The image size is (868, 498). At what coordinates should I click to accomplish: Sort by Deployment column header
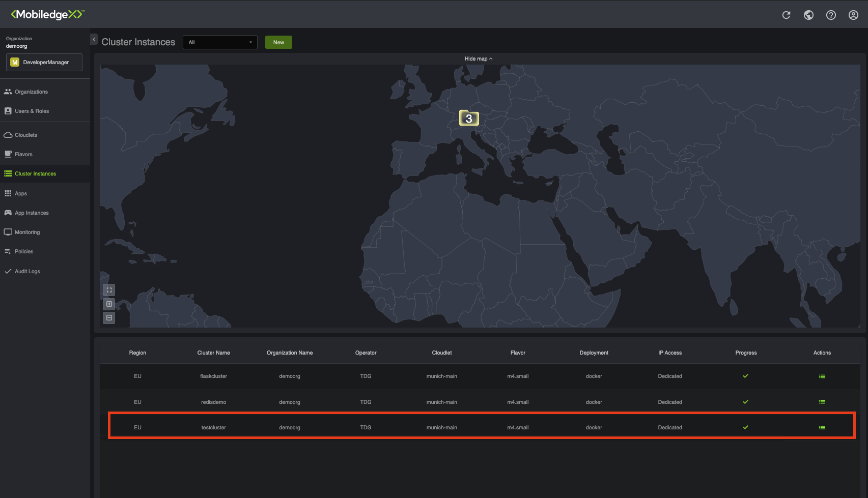coord(594,353)
